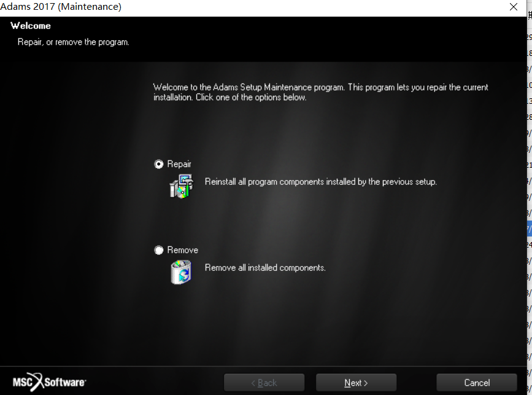The width and height of the screenshot is (532, 395).
Task: Click the 'Remove all installed components' text
Action: click(265, 268)
